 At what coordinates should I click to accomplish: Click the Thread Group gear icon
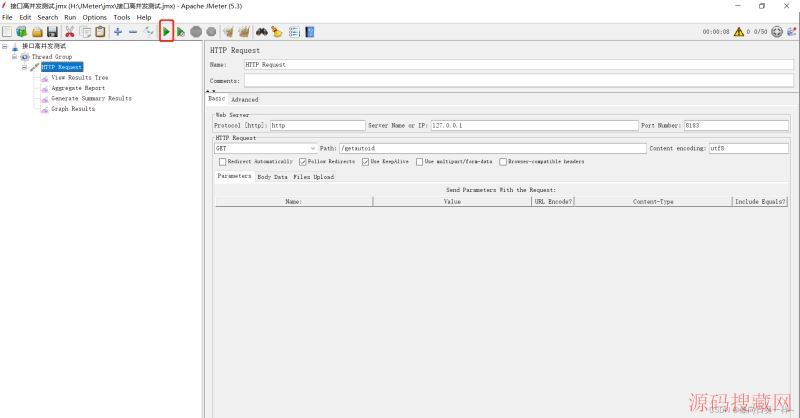tap(25, 57)
